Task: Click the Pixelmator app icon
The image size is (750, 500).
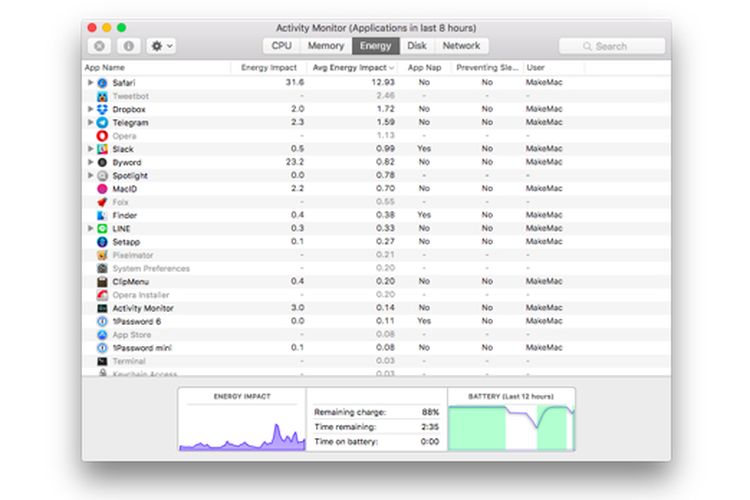Action: [x=102, y=255]
